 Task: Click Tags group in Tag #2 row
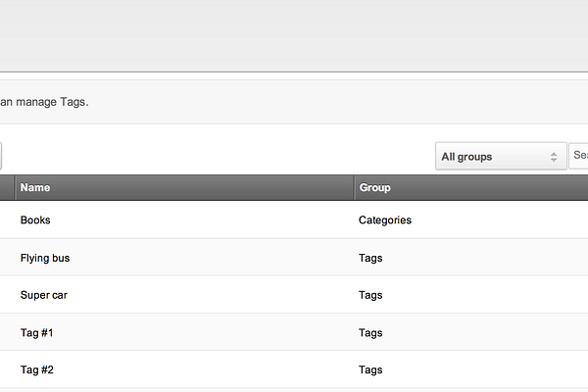point(370,369)
